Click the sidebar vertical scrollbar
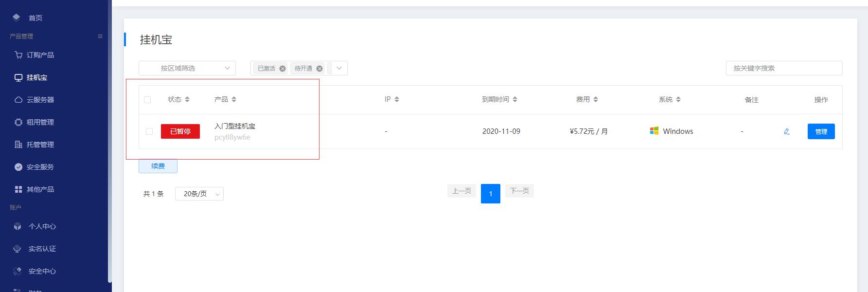 click(110, 146)
